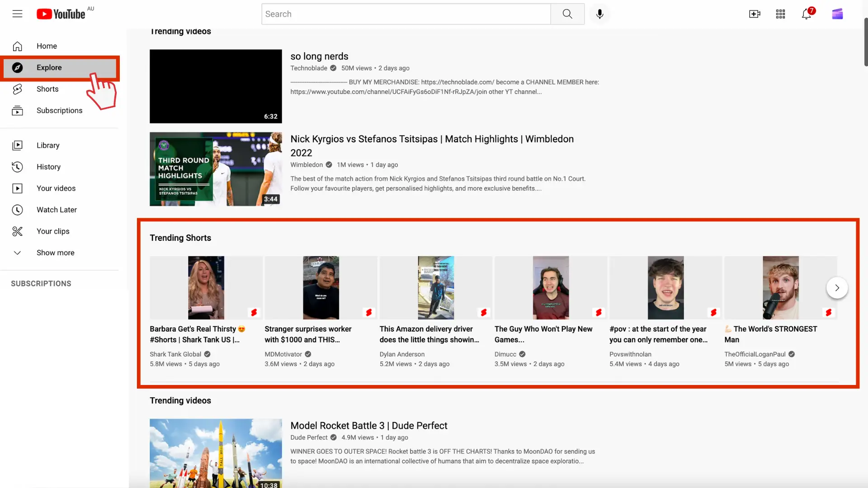Image resolution: width=868 pixels, height=488 pixels.
Task: Open #pov start of the year thumbnail
Action: [665, 288]
